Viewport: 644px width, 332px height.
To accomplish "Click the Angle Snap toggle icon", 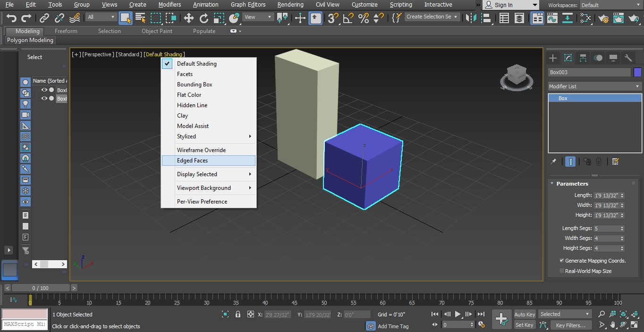I will [x=348, y=18].
